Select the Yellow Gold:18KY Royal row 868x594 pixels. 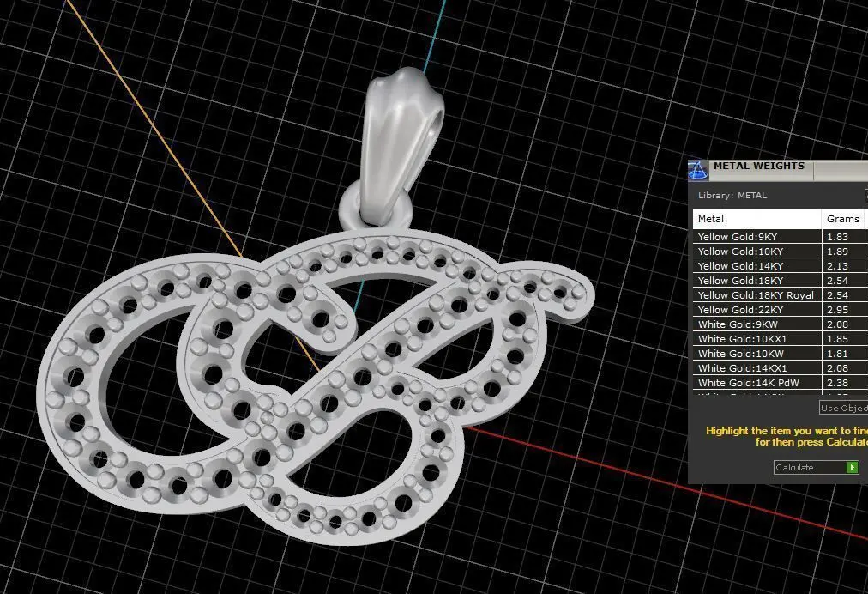click(x=781, y=294)
